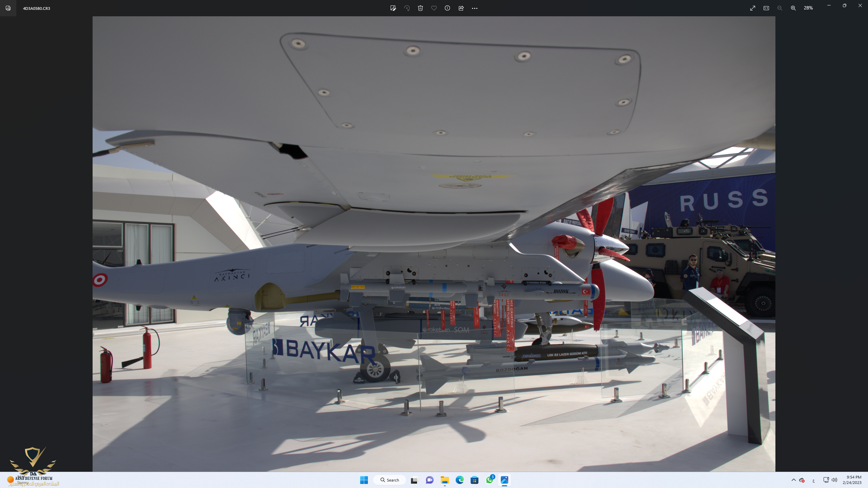Click the taskbar Search box
The image size is (868, 488).
[390, 480]
